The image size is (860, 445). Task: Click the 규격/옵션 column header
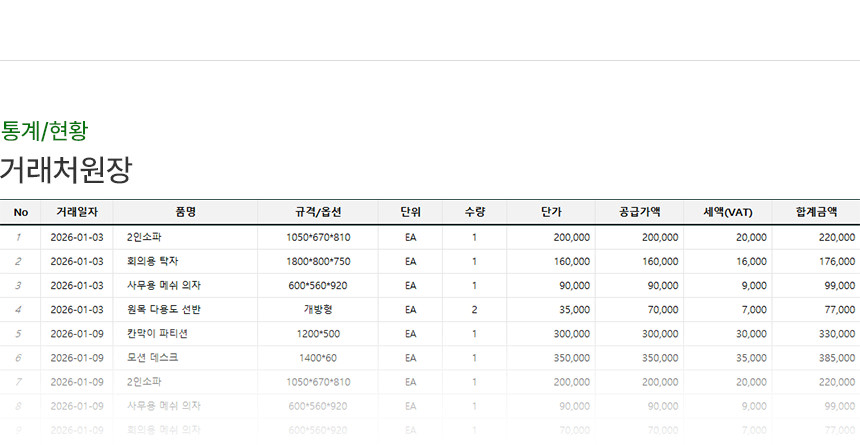(x=318, y=212)
